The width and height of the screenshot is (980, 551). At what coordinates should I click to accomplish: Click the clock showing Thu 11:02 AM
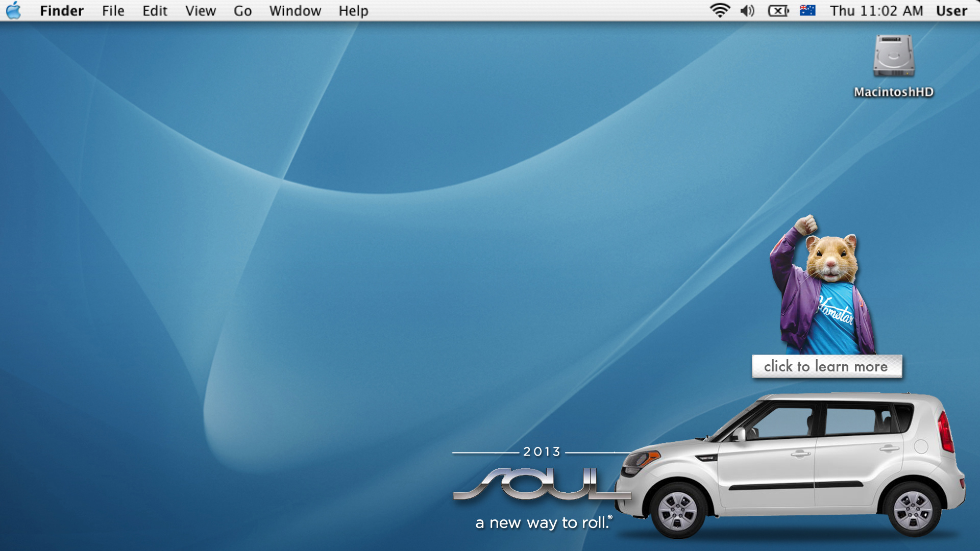pyautogui.click(x=876, y=11)
